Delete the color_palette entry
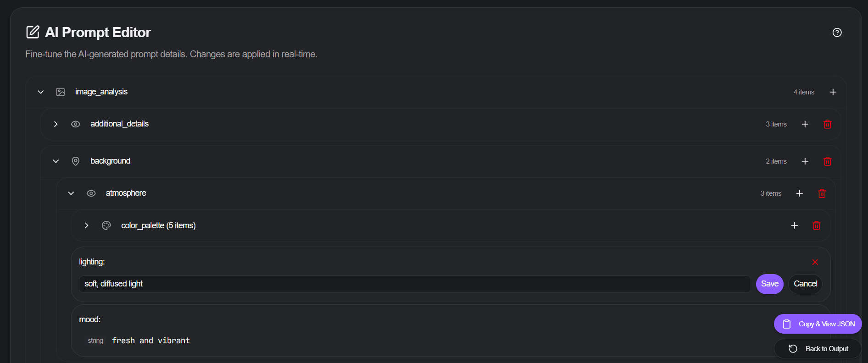868x363 pixels. tap(816, 225)
